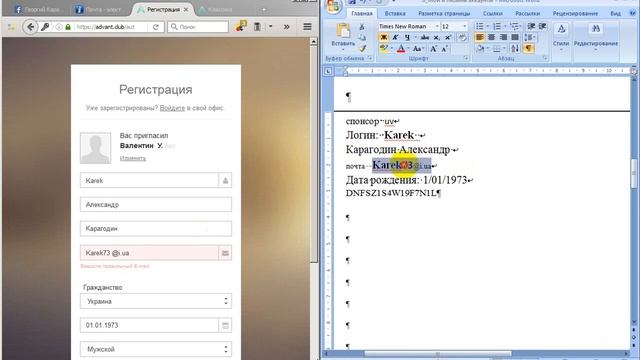Click the calendar icon in the birthdate field
Image resolution: width=640 pixels, height=360 pixels.
point(225,325)
